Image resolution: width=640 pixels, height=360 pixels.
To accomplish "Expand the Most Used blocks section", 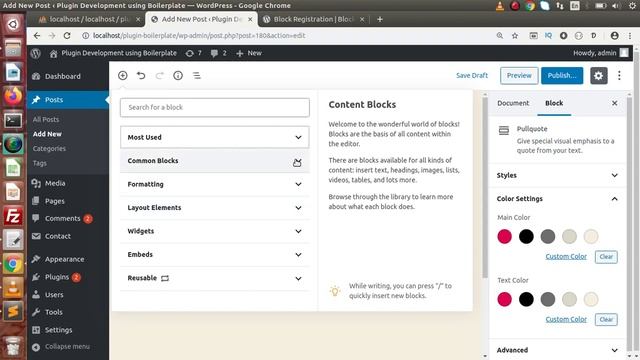I will pos(215,137).
